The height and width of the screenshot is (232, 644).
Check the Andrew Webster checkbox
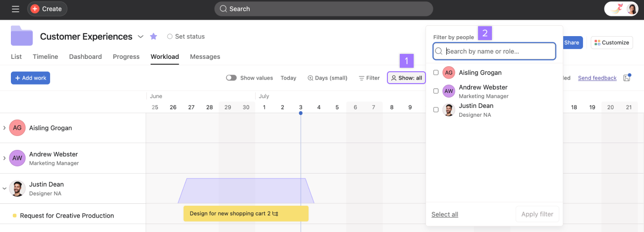pos(436,91)
